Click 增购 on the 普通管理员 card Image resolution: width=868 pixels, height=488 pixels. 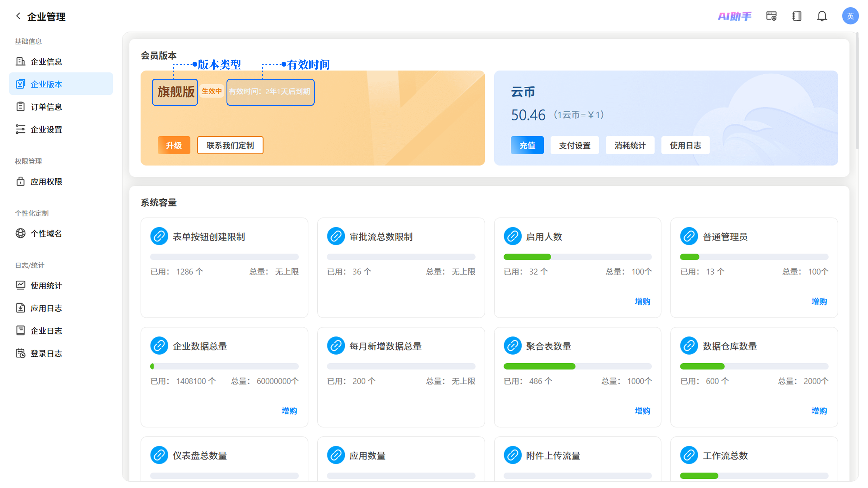point(819,301)
